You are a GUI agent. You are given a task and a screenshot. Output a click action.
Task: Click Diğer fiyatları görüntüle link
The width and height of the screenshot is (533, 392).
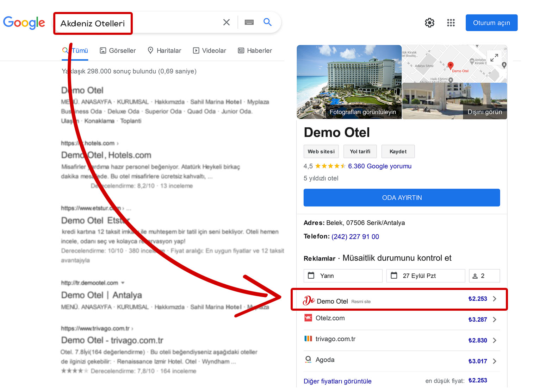(x=337, y=381)
